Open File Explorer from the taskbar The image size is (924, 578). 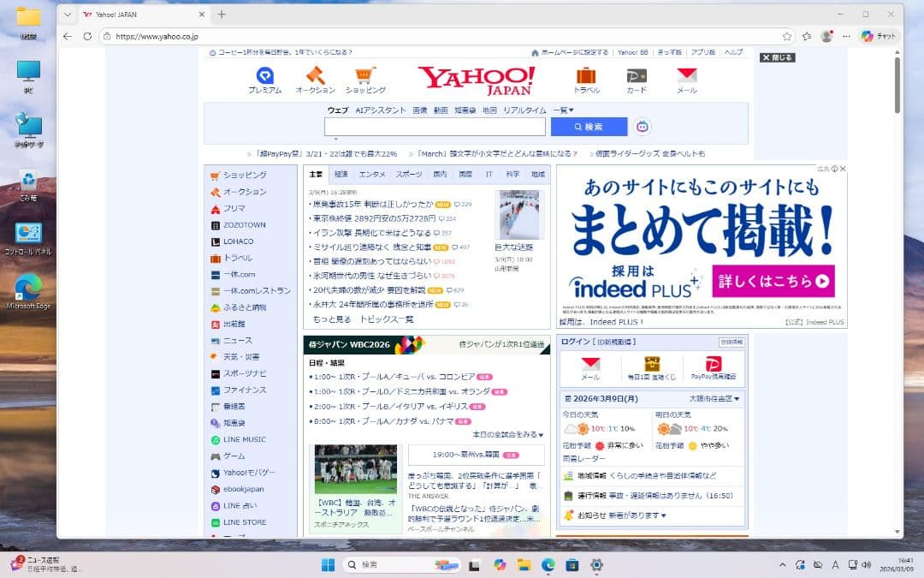524,565
